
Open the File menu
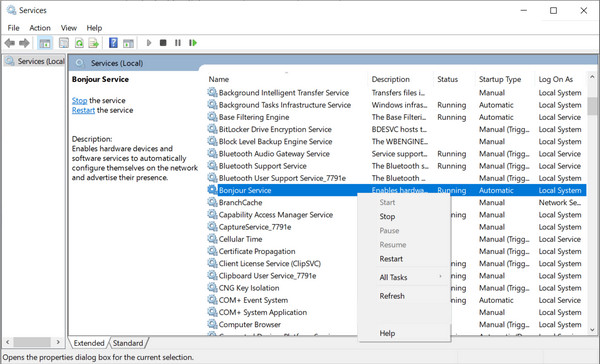[x=13, y=28]
